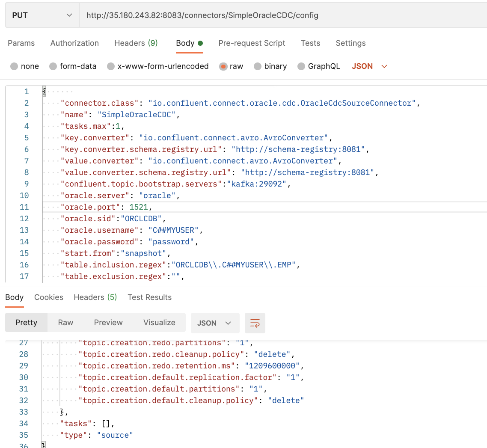
Task: Switch to the Raw response view
Action: coord(65,323)
